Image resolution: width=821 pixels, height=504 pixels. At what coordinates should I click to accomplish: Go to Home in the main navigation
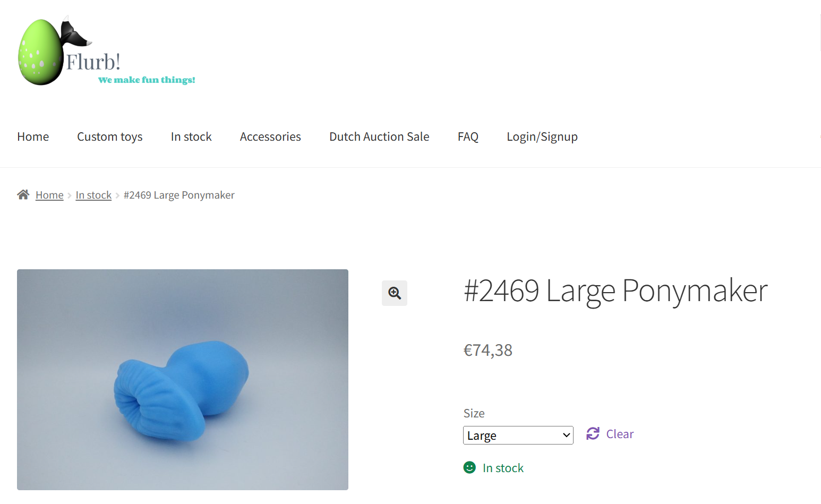click(33, 136)
